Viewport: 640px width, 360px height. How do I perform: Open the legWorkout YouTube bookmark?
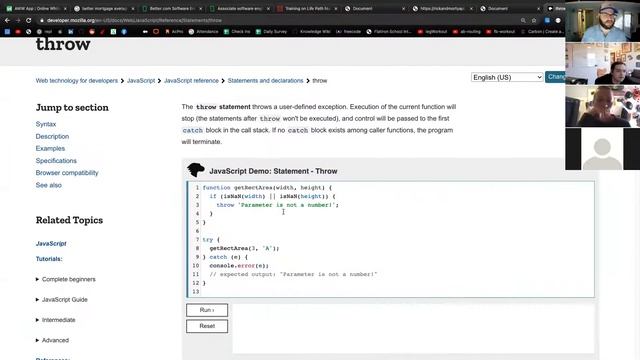click(x=432, y=31)
